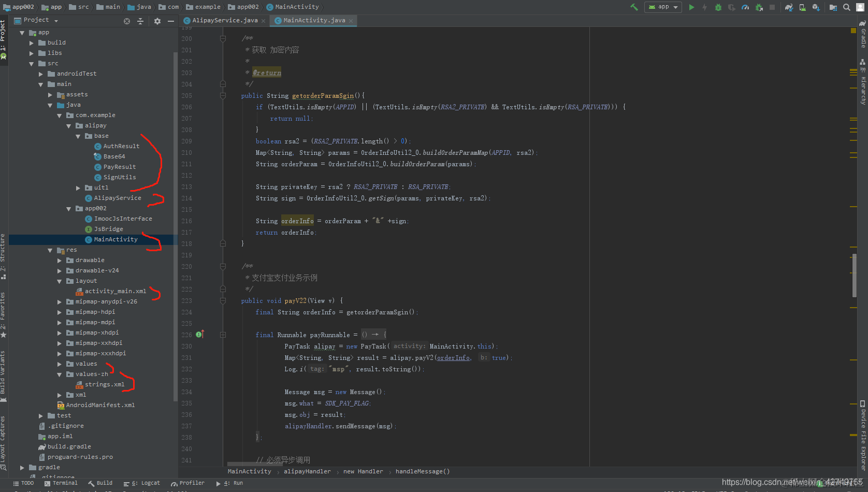Open the SDK Manager icon
The image size is (868, 492).
(x=816, y=7)
